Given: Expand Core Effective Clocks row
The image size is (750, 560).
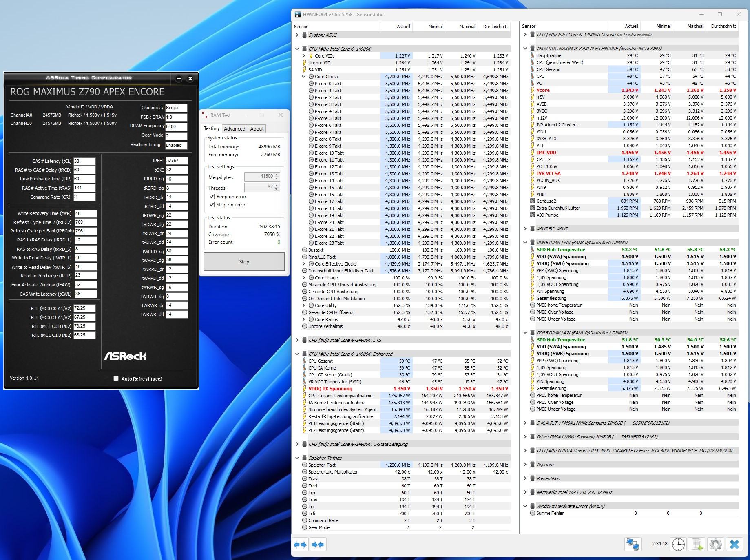Looking at the screenshot, I should (x=303, y=264).
